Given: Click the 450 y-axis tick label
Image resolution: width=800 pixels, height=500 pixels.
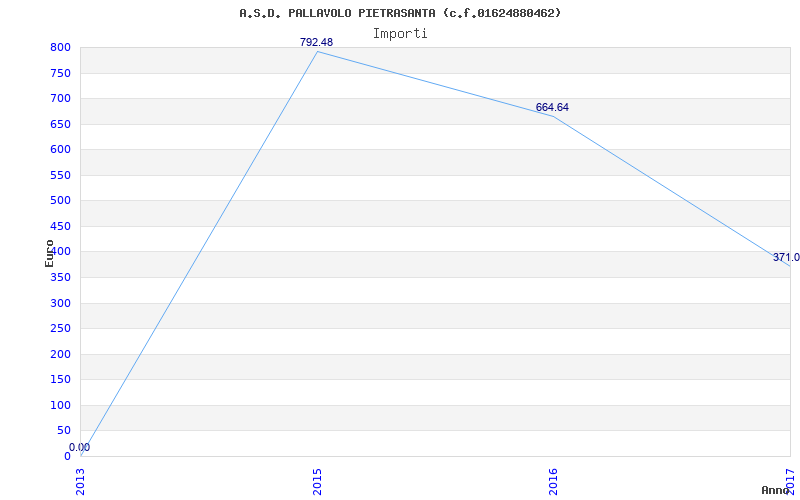Looking at the screenshot, I should pyautogui.click(x=60, y=227).
